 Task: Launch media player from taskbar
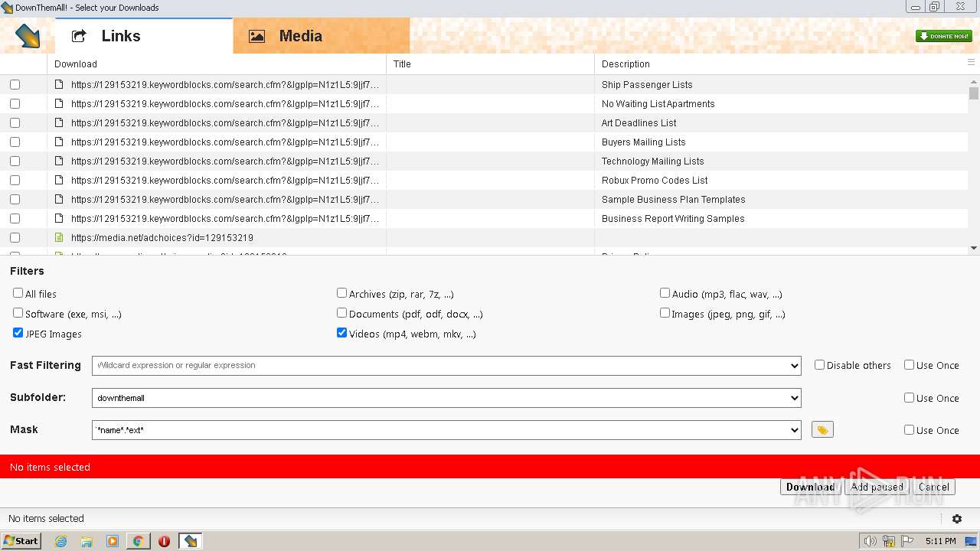[113, 541]
